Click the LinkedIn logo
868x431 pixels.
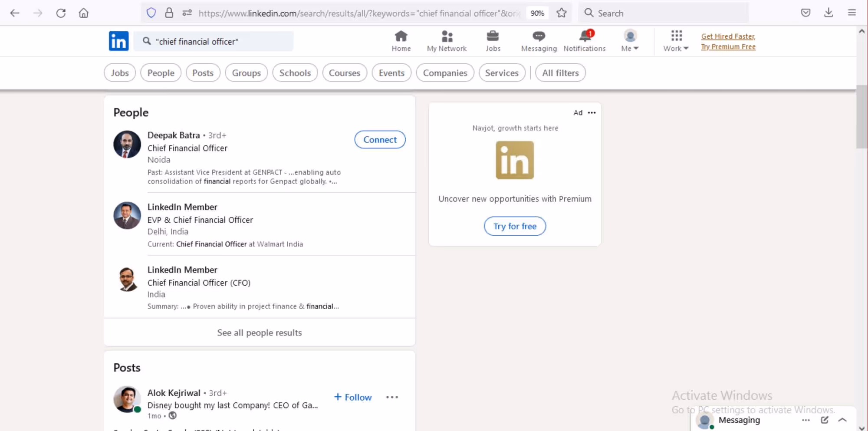click(x=118, y=41)
